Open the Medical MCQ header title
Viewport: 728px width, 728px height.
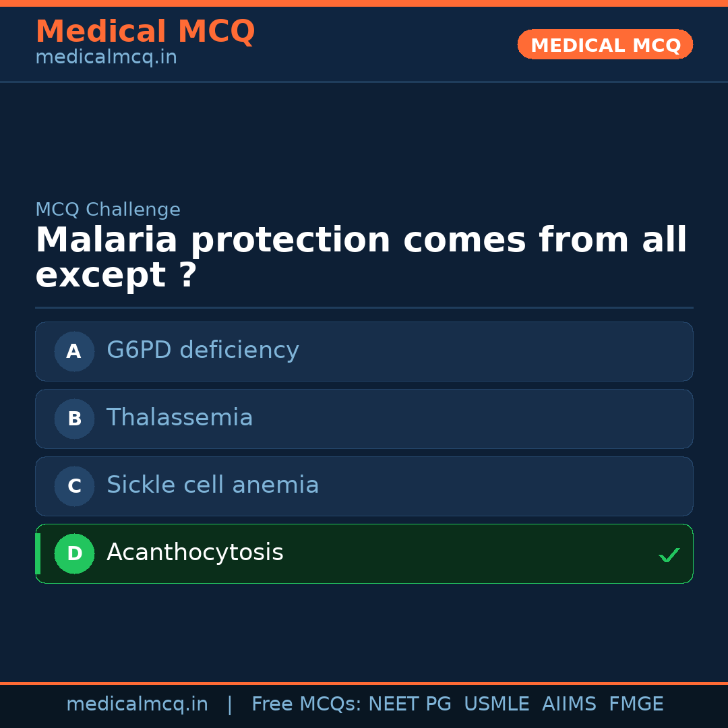pos(145,32)
